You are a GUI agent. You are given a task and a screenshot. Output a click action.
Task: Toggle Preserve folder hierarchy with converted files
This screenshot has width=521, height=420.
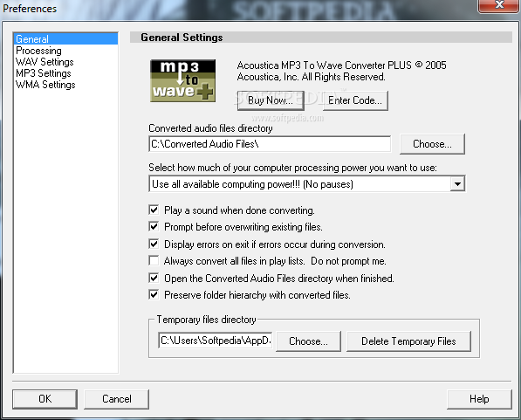click(154, 294)
